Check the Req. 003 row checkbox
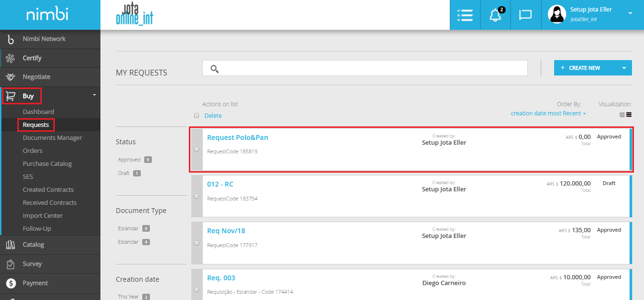Screen dimensions: 644x300 pyautogui.click(x=196, y=289)
